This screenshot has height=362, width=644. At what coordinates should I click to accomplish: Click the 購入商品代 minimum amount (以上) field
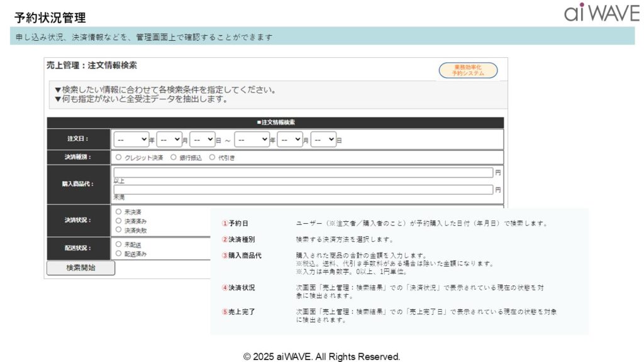(303, 173)
